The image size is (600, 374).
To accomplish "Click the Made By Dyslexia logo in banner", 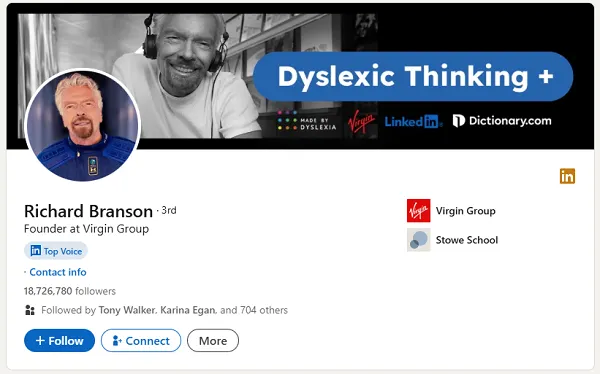I will [307, 121].
